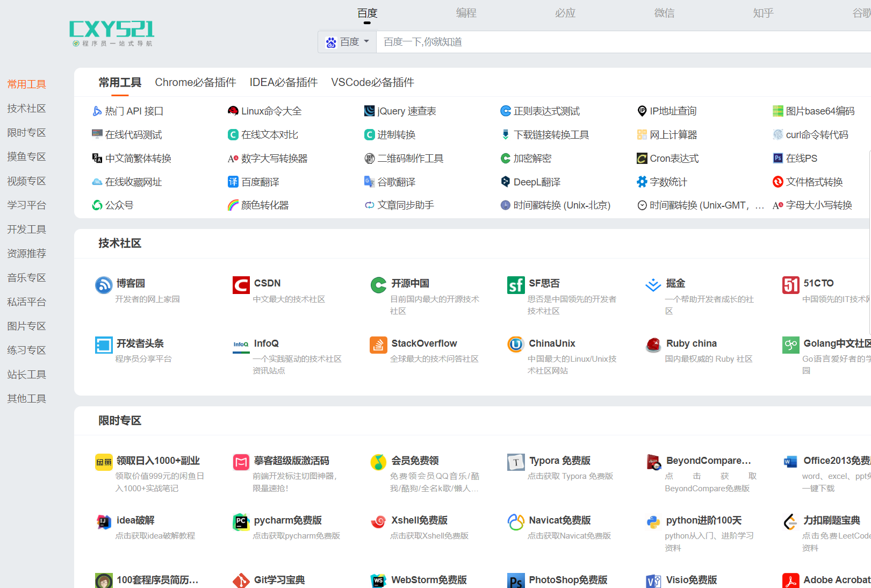Select the IDEA必备插件 tab
Viewport: 871px width, 588px height.
[284, 82]
